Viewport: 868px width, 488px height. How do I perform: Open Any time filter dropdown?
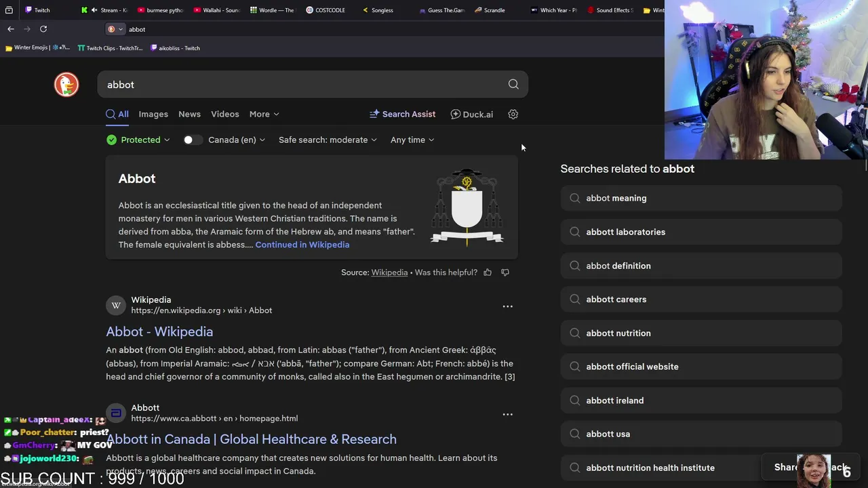(x=412, y=140)
